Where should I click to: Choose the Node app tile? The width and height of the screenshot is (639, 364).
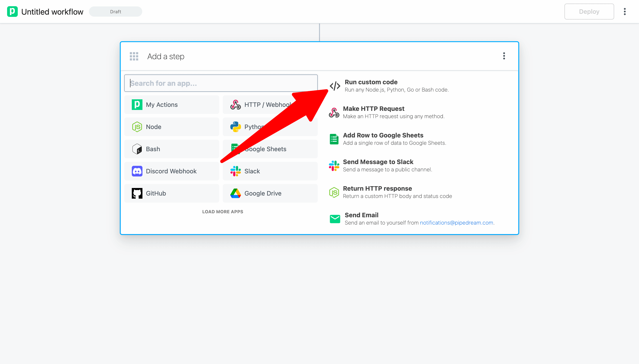pos(172,127)
